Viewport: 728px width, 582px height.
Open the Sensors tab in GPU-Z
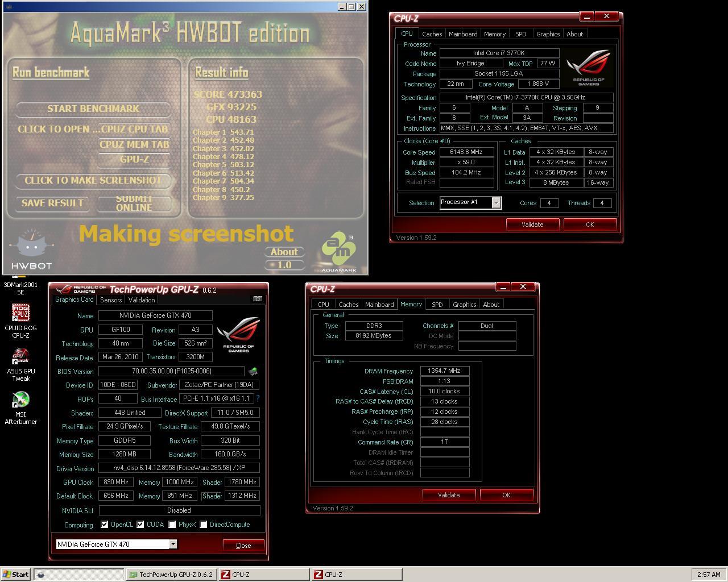tap(111, 300)
